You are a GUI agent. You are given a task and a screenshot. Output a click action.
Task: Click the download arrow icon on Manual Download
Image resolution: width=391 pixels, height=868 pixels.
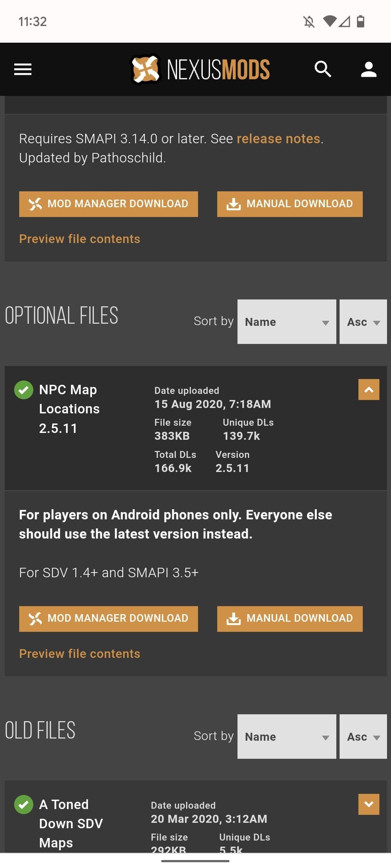click(234, 204)
